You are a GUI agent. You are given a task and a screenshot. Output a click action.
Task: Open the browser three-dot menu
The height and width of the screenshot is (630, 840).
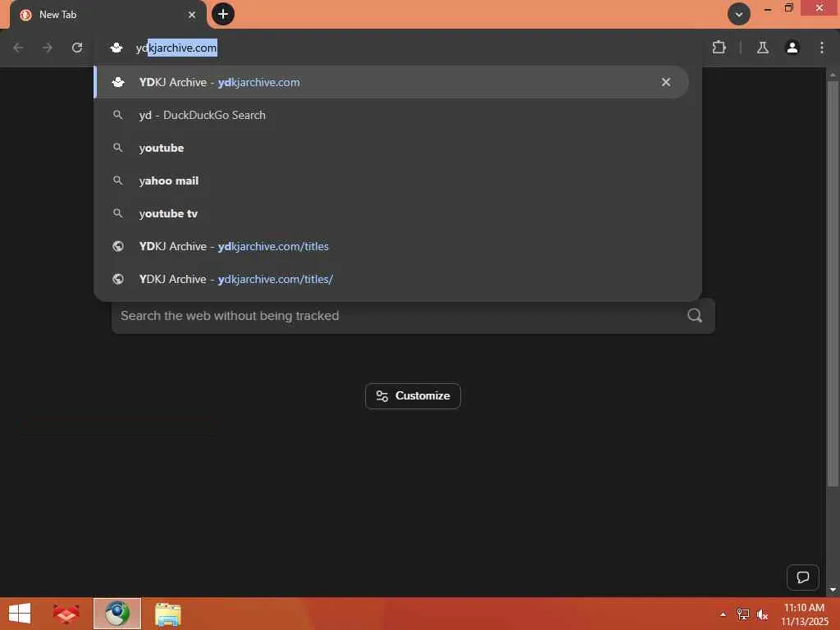[822, 48]
